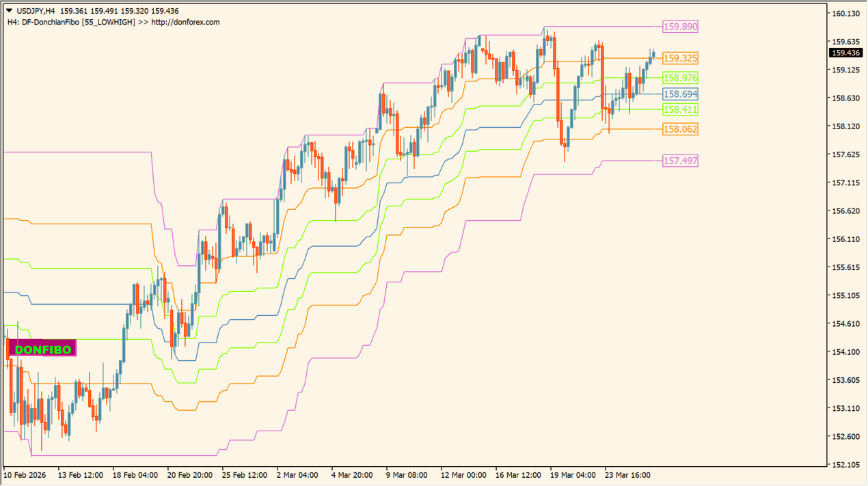Viewport: 868px width, 486px height.
Task: Click the USDJPY,H4 chart title text
Action: click(36, 11)
